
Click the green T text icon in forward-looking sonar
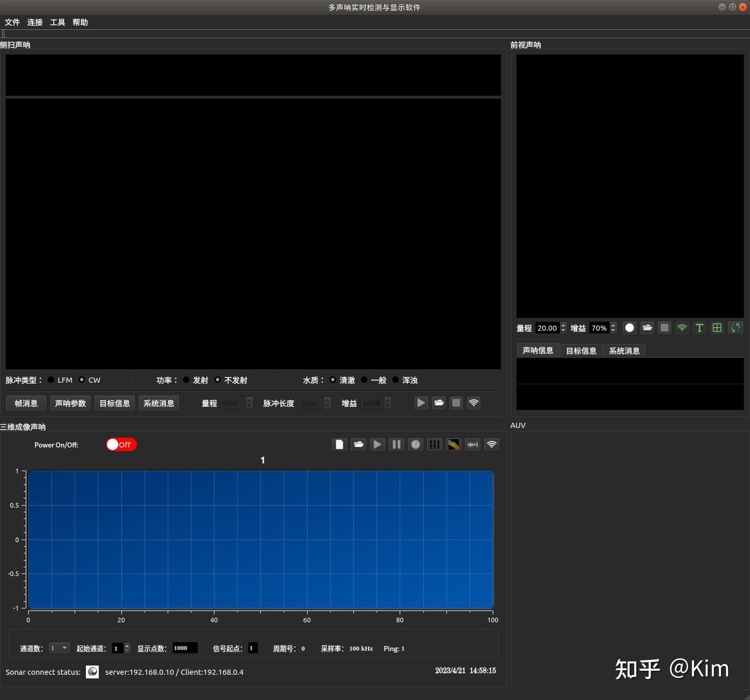[700, 328]
